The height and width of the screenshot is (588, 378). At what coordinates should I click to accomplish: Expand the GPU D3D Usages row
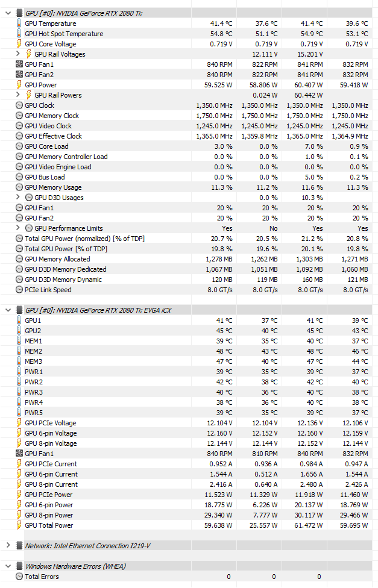(17, 197)
